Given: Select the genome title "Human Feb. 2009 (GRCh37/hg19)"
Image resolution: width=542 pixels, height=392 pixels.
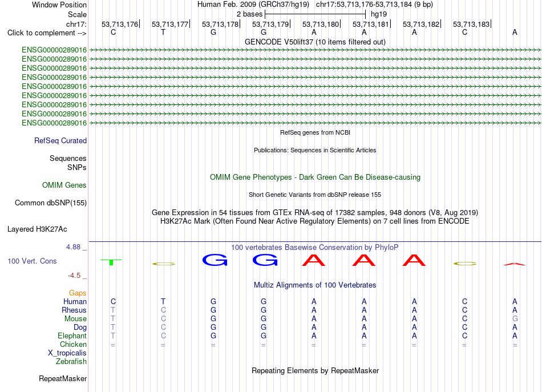Looking at the screenshot, I should [253, 5].
